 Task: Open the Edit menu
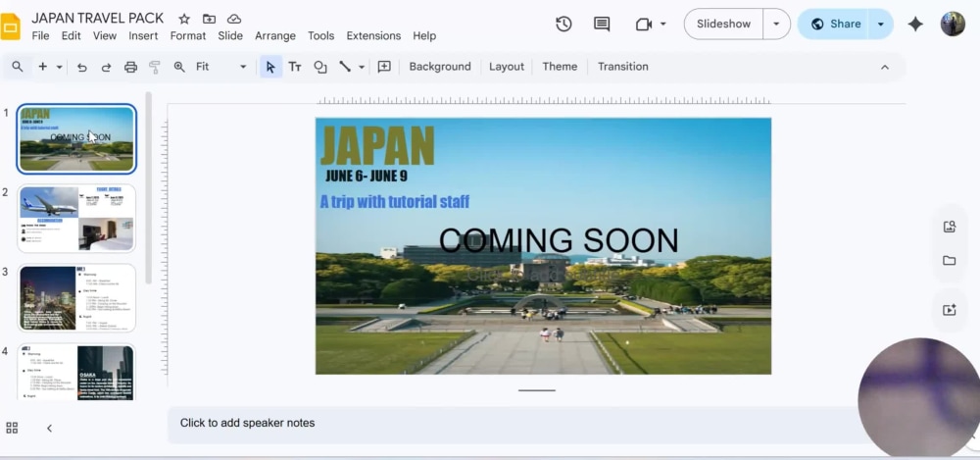(72, 35)
